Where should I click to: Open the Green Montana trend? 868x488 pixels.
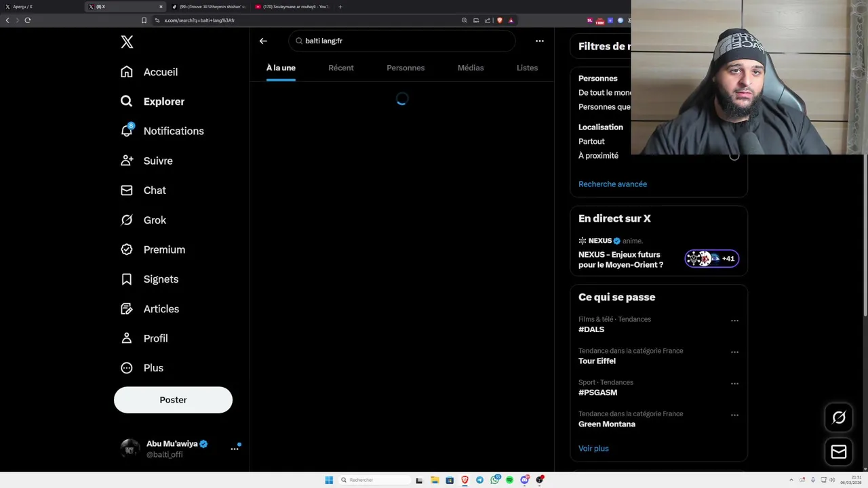pyautogui.click(x=607, y=424)
